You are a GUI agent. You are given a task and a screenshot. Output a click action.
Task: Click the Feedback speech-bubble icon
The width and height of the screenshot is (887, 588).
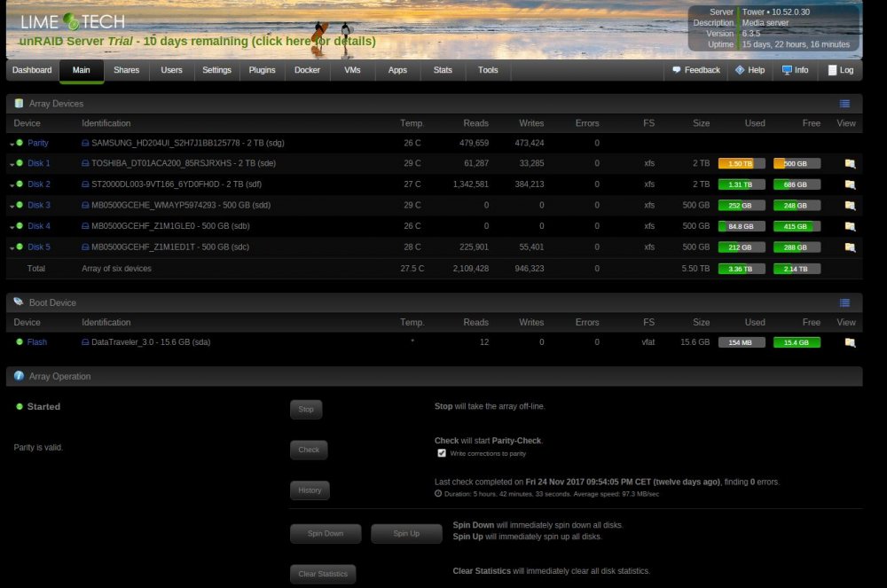(677, 70)
